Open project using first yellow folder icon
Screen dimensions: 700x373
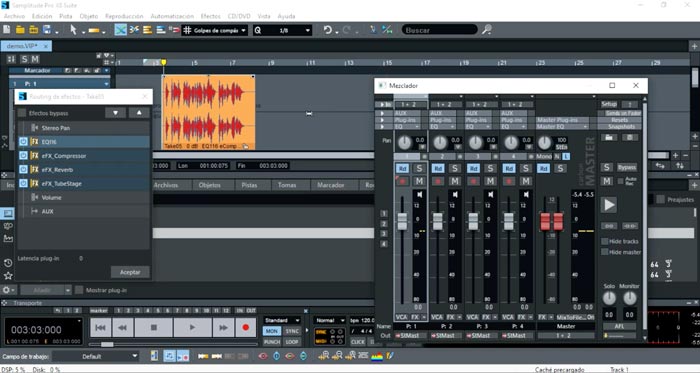[20, 30]
